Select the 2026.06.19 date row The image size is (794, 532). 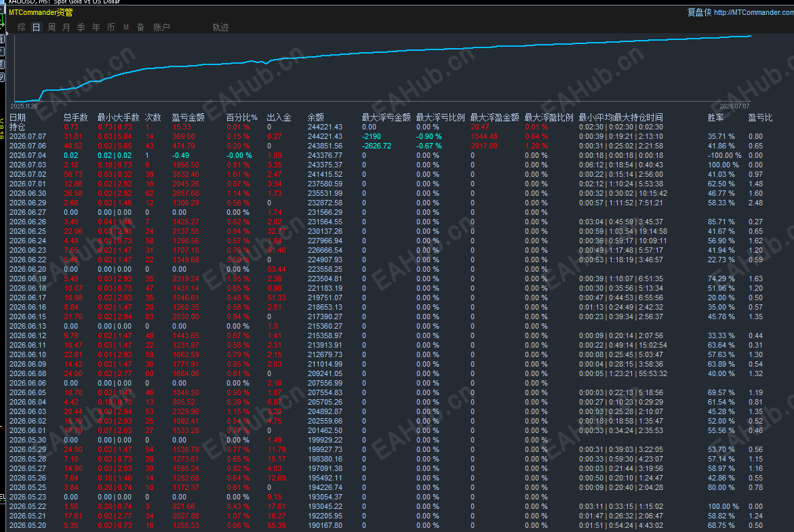[391, 279]
